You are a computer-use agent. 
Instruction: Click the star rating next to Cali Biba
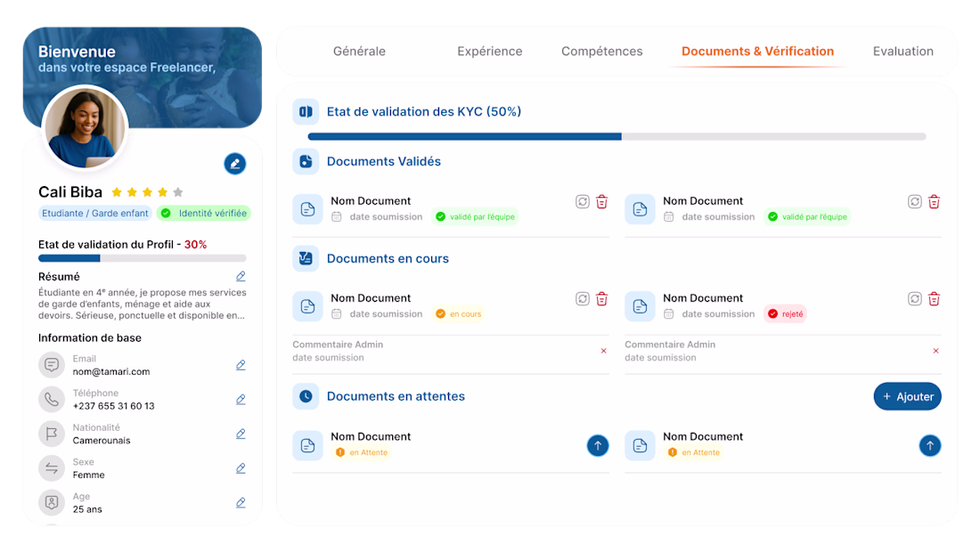pos(148,192)
